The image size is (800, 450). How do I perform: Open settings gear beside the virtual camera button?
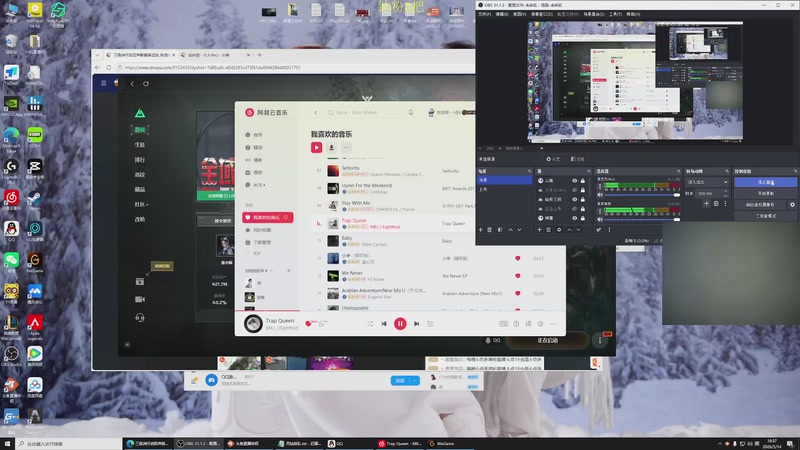coord(792,205)
